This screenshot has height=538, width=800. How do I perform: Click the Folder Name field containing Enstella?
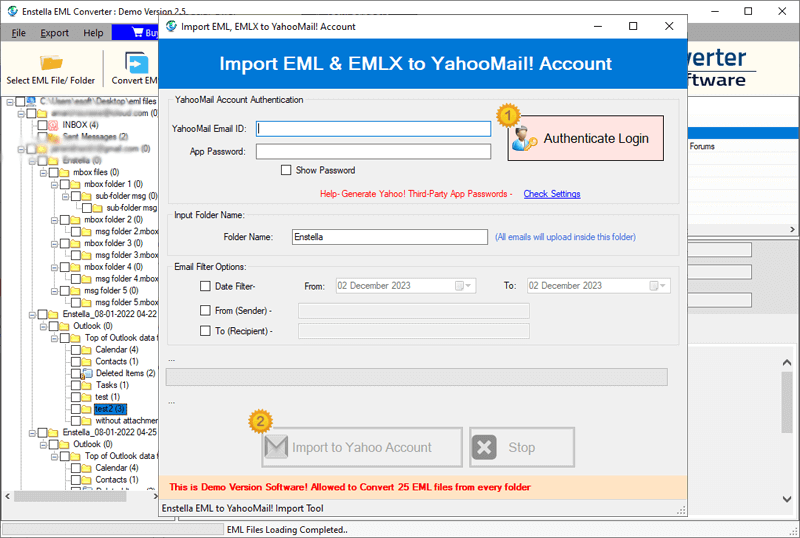click(390, 237)
